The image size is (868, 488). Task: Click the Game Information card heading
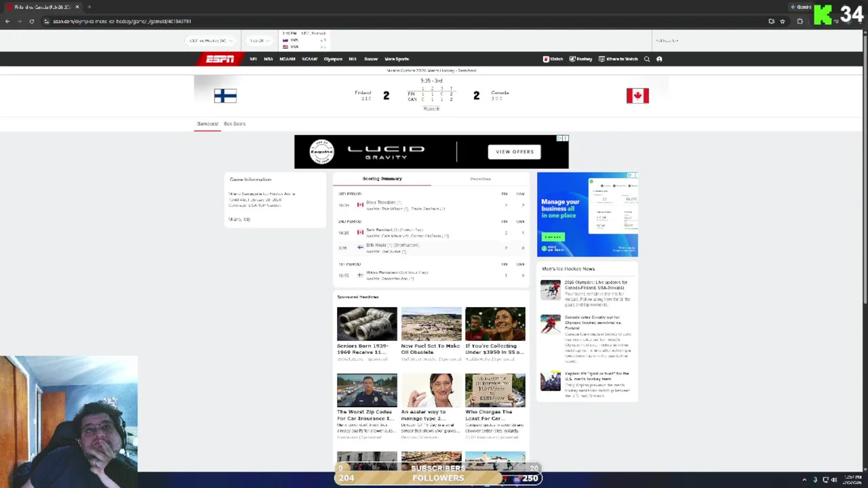[250, 180]
